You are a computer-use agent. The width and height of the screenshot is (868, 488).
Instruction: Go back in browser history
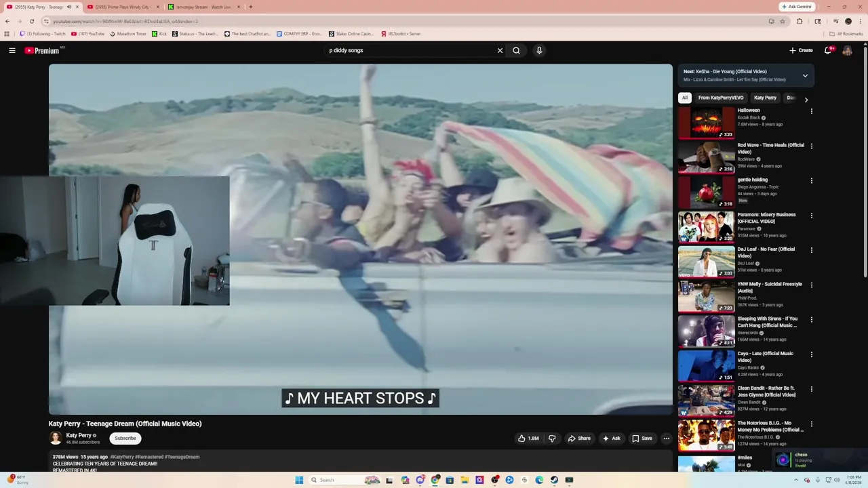click(x=7, y=21)
